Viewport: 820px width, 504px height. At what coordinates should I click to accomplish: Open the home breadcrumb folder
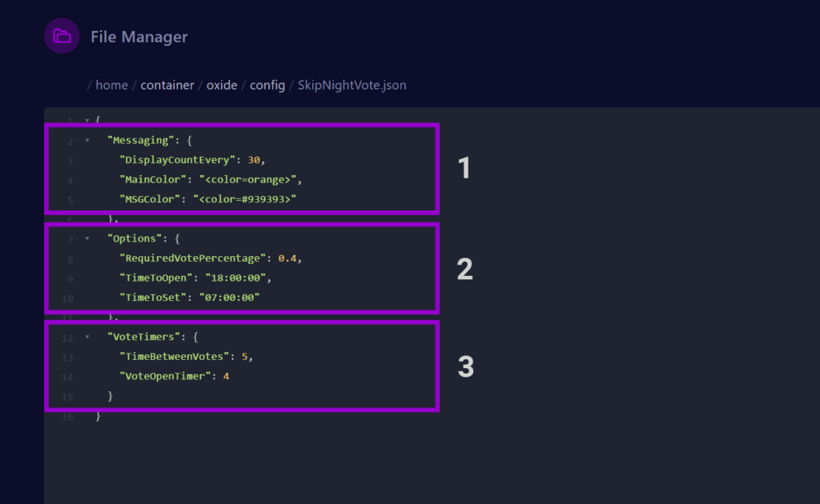[x=111, y=85]
